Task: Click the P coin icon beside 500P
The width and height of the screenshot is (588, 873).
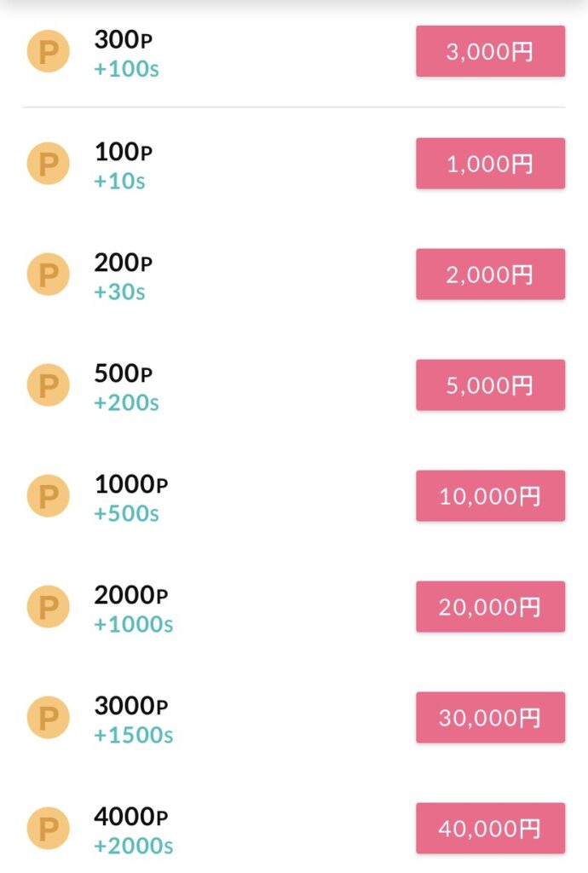Action: 48,384
